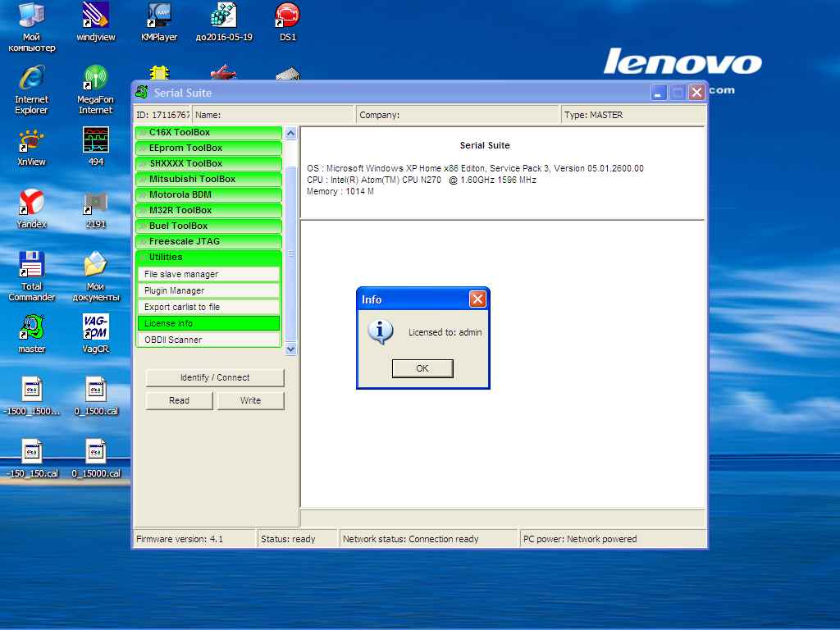Image resolution: width=840 pixels, height=630 pixels.
Task: Expand the Motorola BDM section
Action: point(209,194)
